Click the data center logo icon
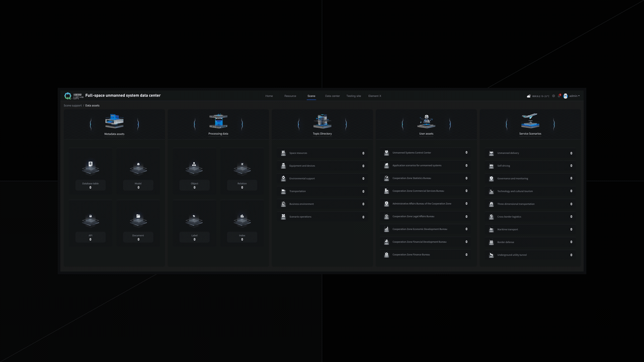 click(x=68, y=96)
